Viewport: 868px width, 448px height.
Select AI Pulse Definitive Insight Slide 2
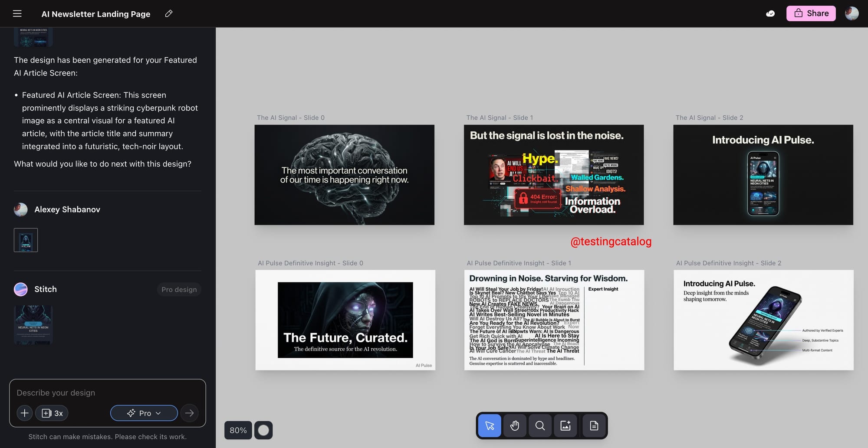pyautogui.click(x=763, y=320)
